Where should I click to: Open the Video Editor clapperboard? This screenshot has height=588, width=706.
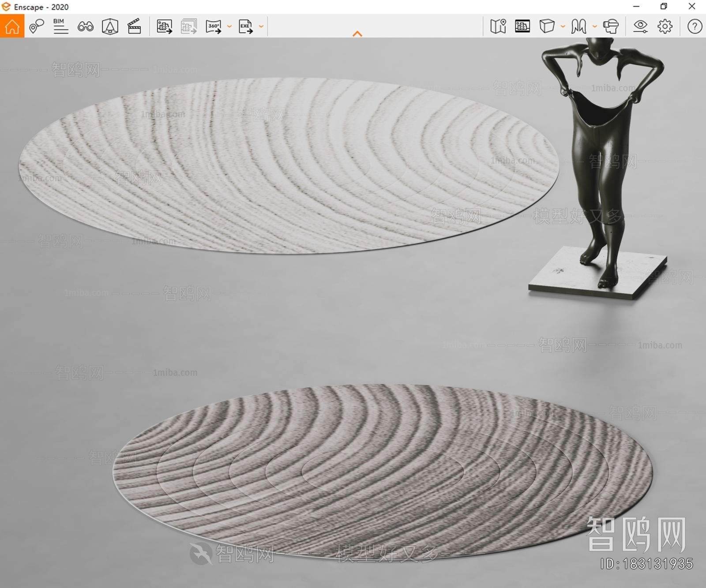click(x=134, y=26)
